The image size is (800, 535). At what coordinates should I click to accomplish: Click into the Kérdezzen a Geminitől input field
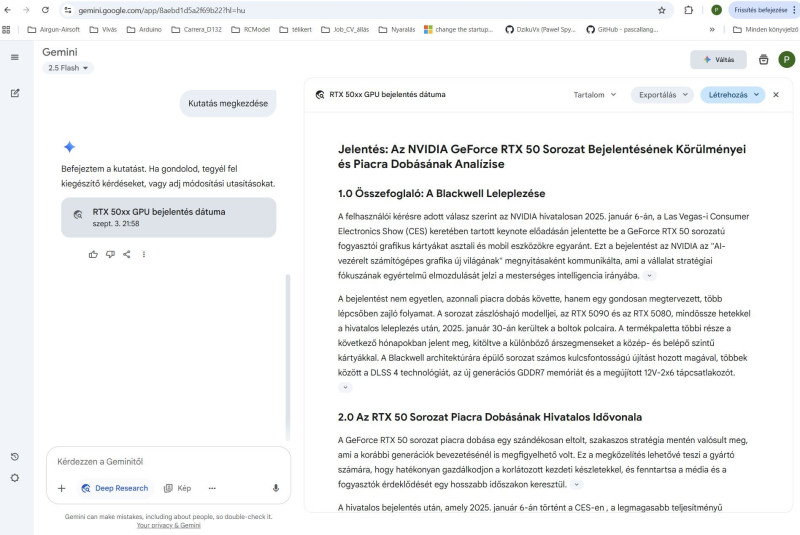click(x=168, y=462)
